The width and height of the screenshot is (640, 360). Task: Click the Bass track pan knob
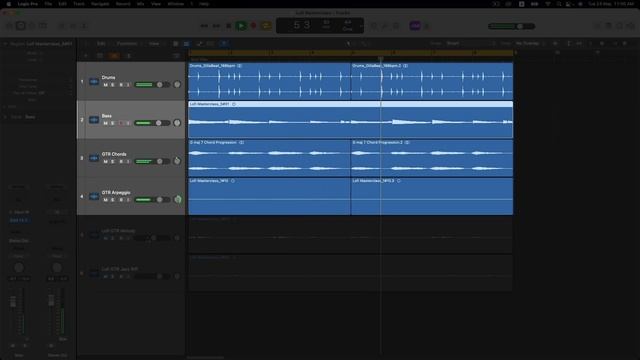pyautogui.click(x=177, y=123)
